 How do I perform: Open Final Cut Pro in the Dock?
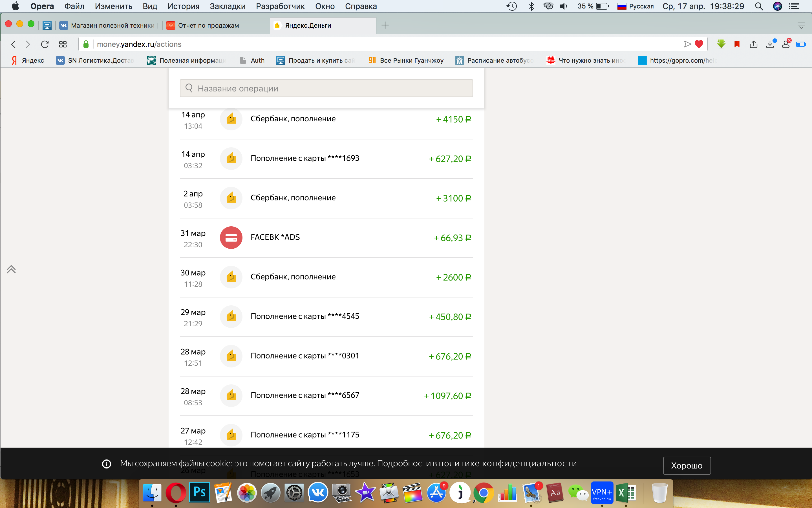click(x=412, y=492)
